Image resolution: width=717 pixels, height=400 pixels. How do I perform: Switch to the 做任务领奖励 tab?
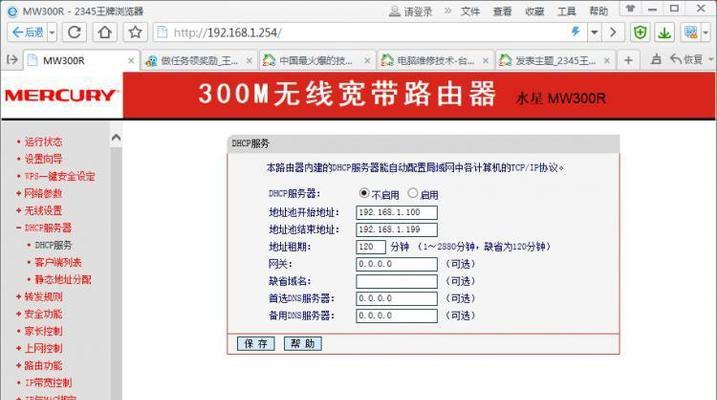(x=198, y=60)
